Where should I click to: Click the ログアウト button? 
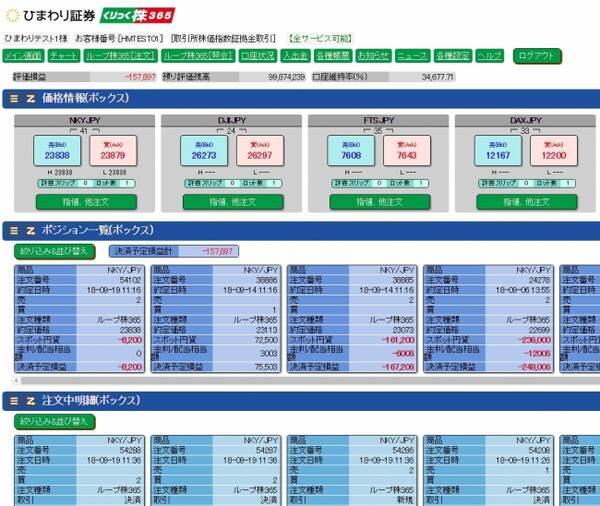537,56
